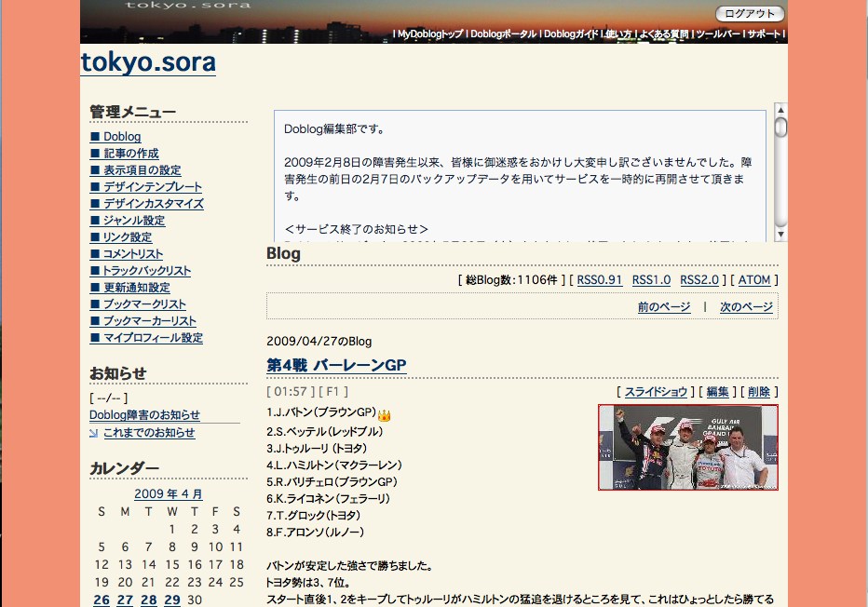This screenshot has width=868, height=607.
Task: Click the notice box scroll-down arrow
Action: tap(780, 234)
